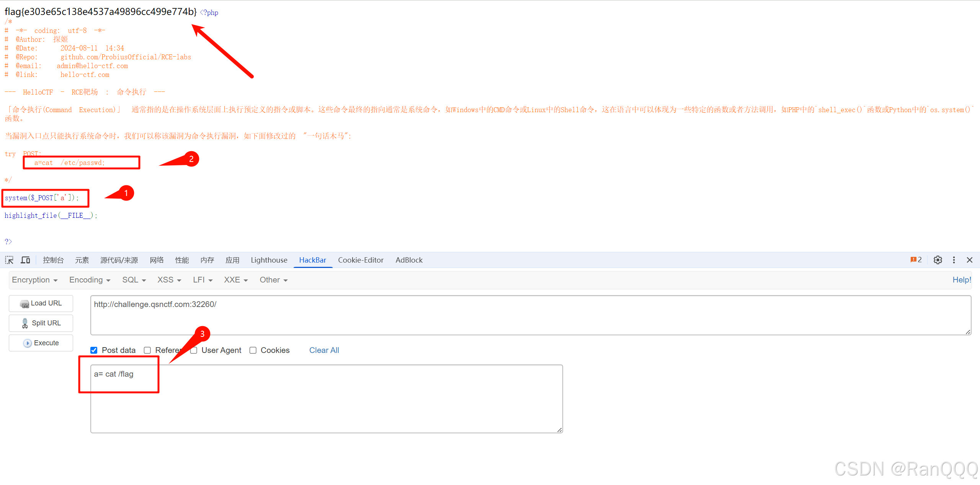Expand the Encryption dropdown menu

pos(34,280)
